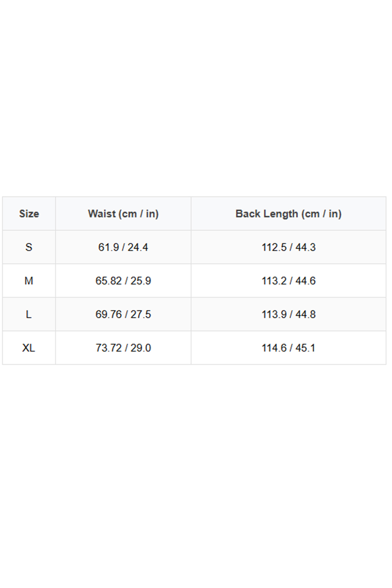
Task: Select the L size label
Action: tap(29, 315)
